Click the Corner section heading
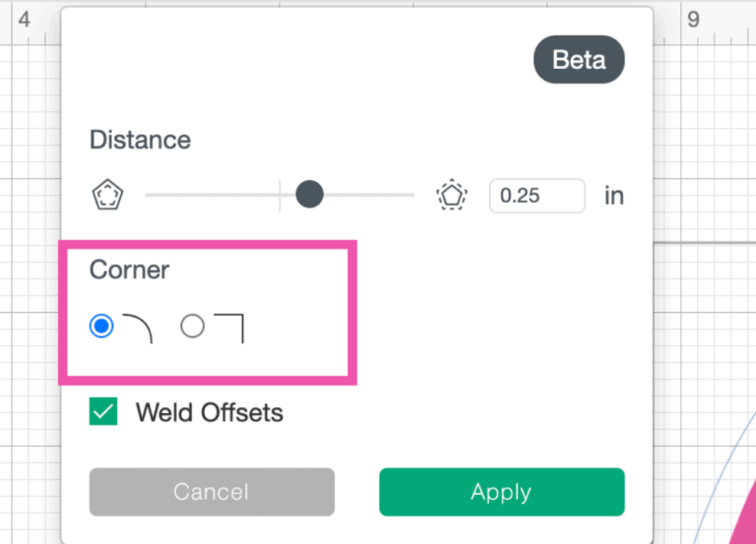Image resolution: width=756 pixels, height=544 pixels. coord(130,270)
